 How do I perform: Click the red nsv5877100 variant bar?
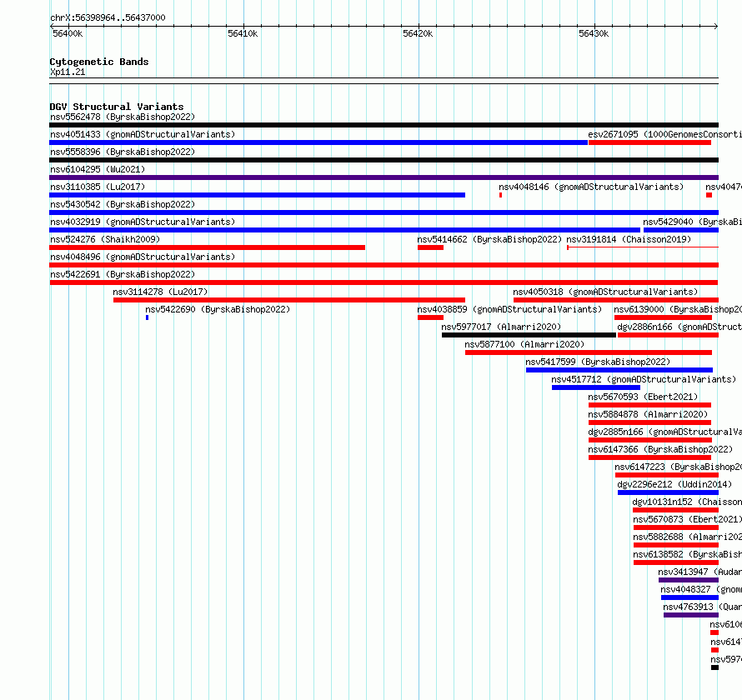[589, 352]
